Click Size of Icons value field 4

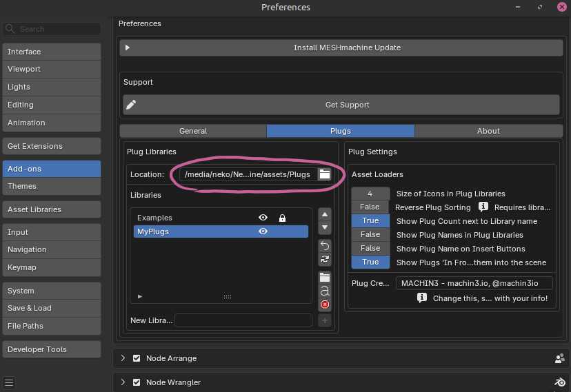pyautogui.click(x=370, y=194)
